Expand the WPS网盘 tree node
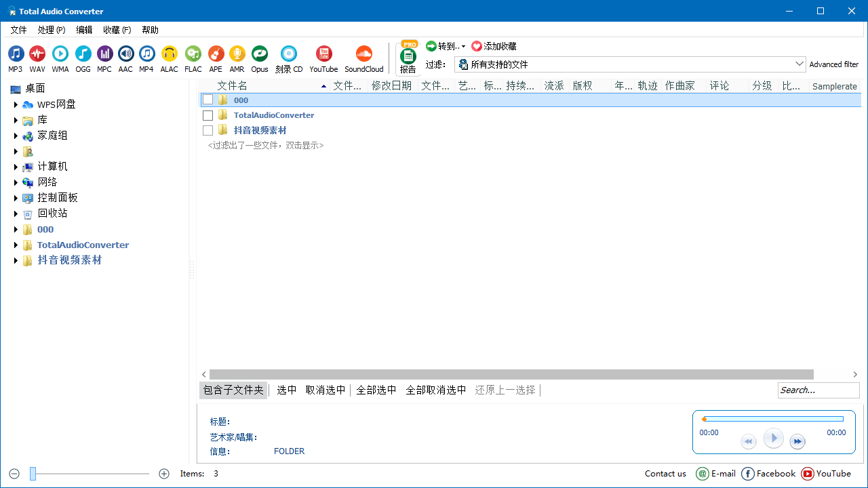The image size is (868, 488). (x=16, y=104)
